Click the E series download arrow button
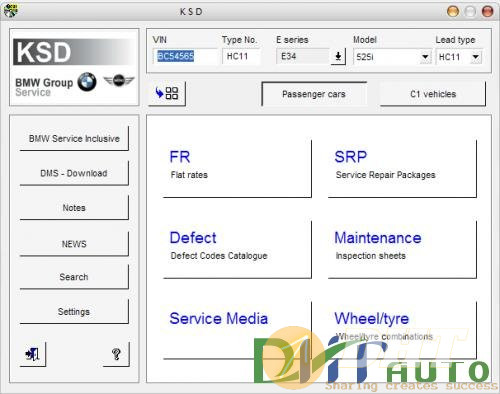The image size is (500, 394). (x=338, y=57)
